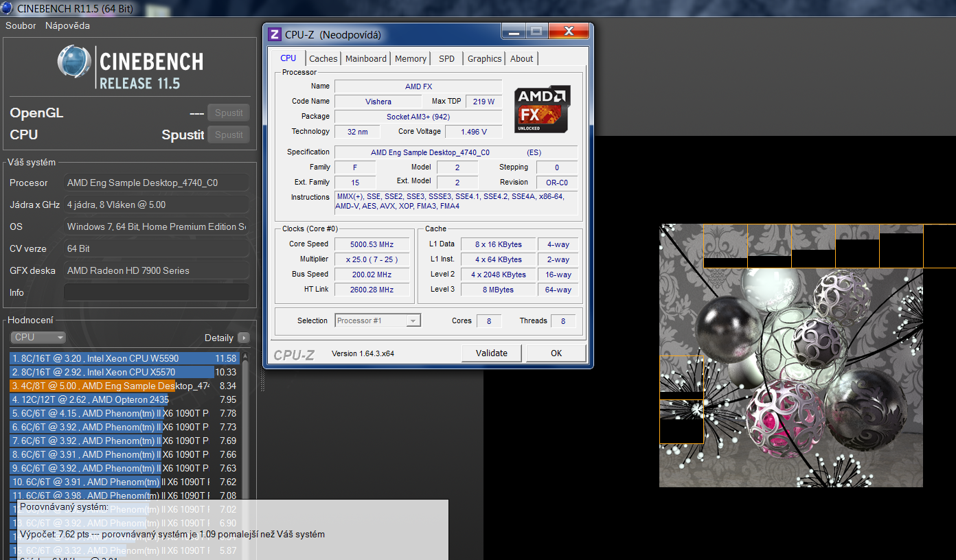Open the Soubor menu in Cinebench

coord(21,25)
